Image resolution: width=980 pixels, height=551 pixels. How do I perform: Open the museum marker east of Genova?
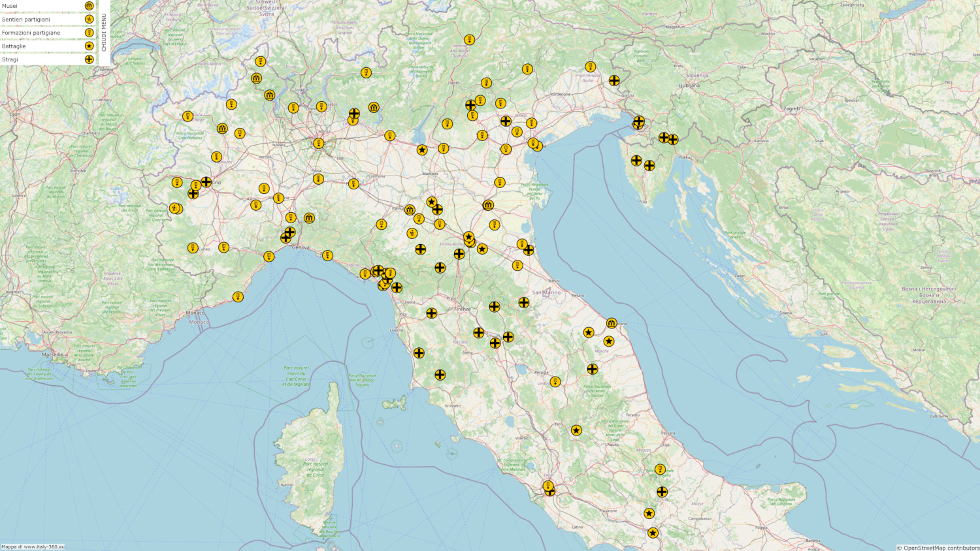309,218
